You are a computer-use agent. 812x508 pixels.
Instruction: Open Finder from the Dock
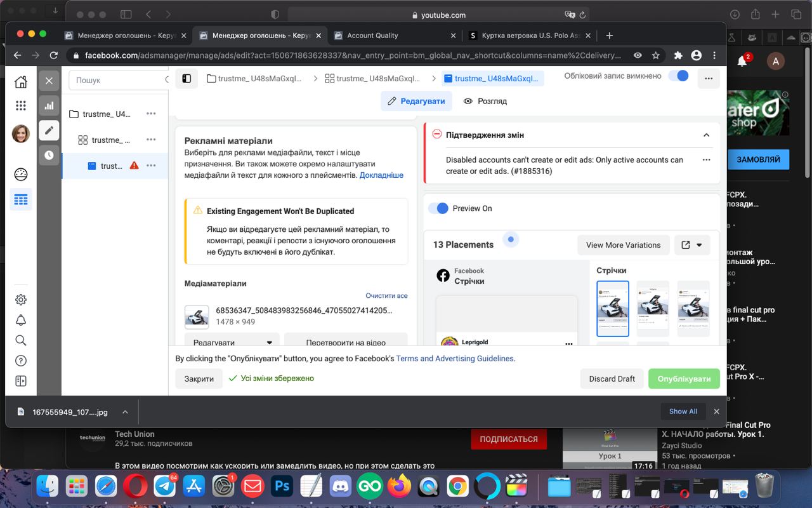point(48,487)
